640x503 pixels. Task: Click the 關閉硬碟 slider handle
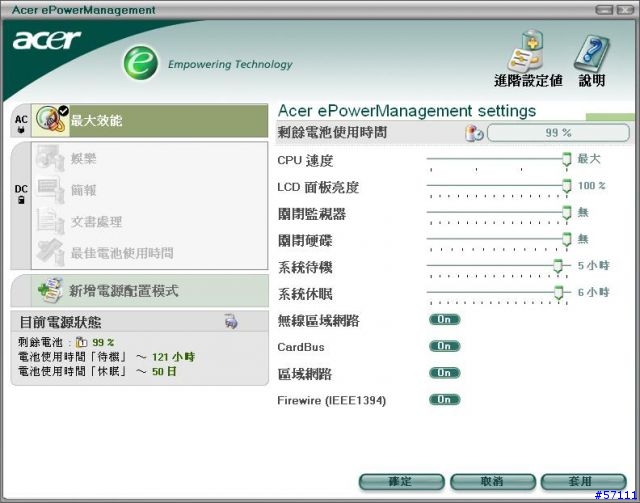tap(567, 239)
